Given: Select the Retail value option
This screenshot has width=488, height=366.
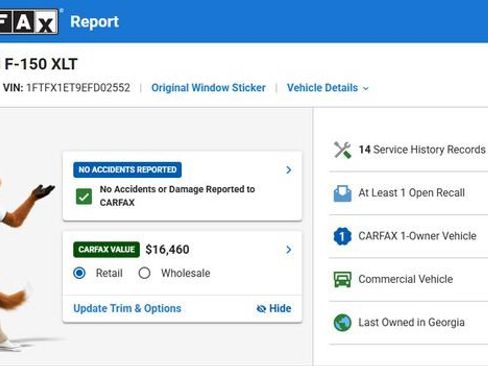Looking at the screenshot, I should [x=79, y=273].
